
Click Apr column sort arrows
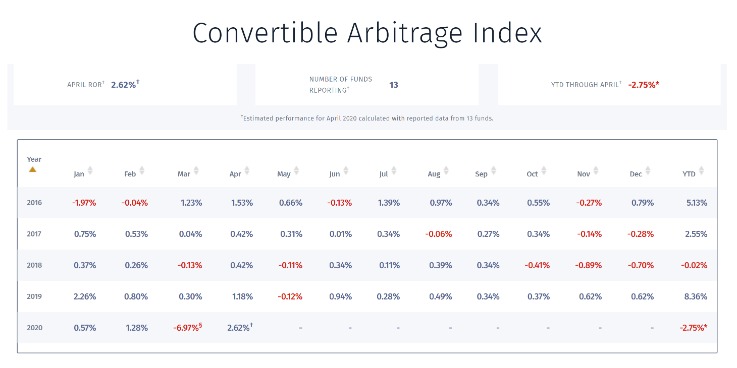(x=247, y=171)
